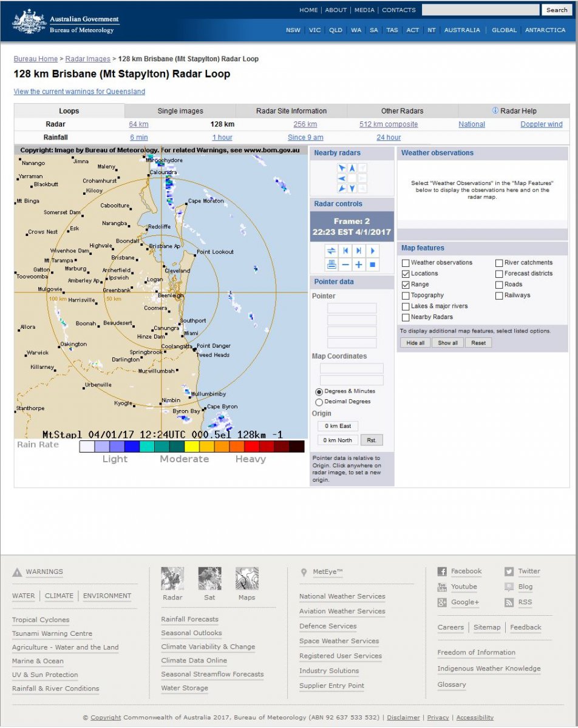Open QLD in the top navigation

[336, 30]
